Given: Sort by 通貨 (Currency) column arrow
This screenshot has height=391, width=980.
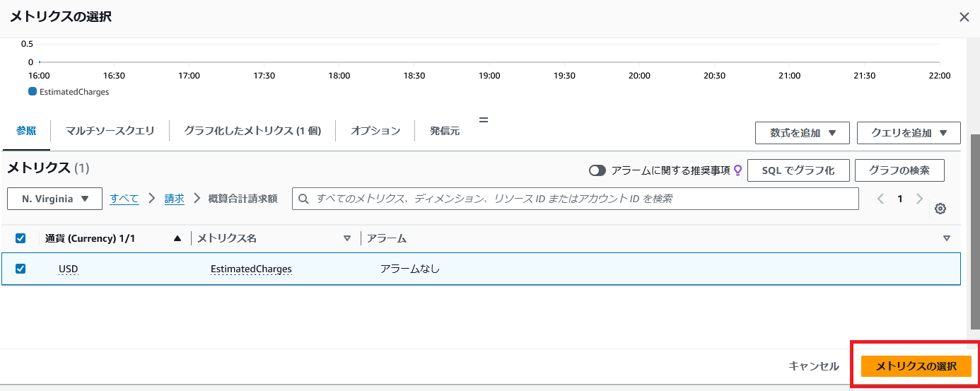Looking at the screenshot, I should (177, 238).
